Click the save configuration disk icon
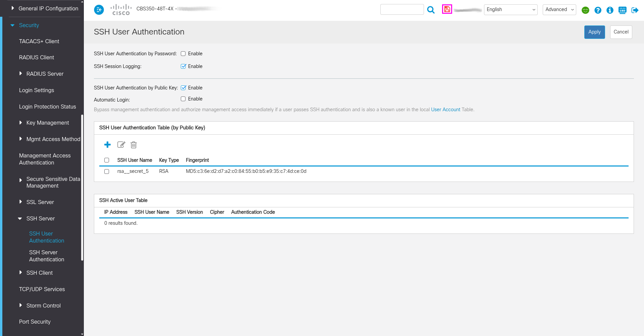The height and width of the screenshot is (336, 644). (x=447, y=9)
